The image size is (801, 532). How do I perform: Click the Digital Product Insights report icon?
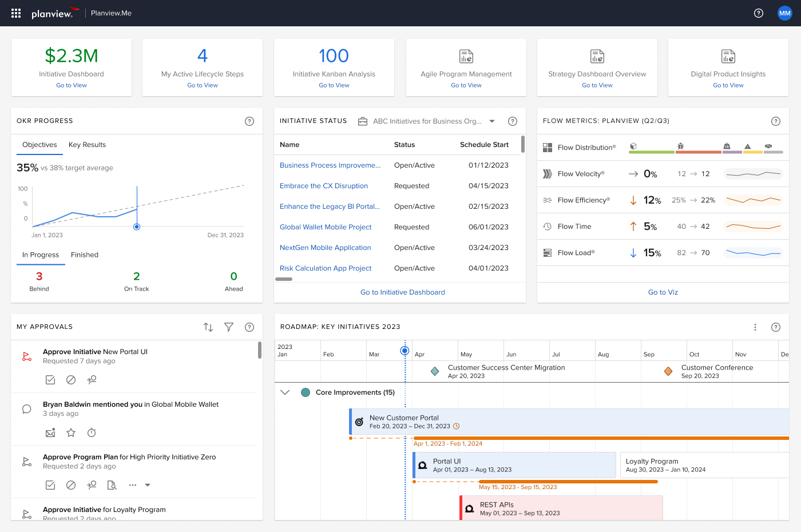click(x=728, y=56)
